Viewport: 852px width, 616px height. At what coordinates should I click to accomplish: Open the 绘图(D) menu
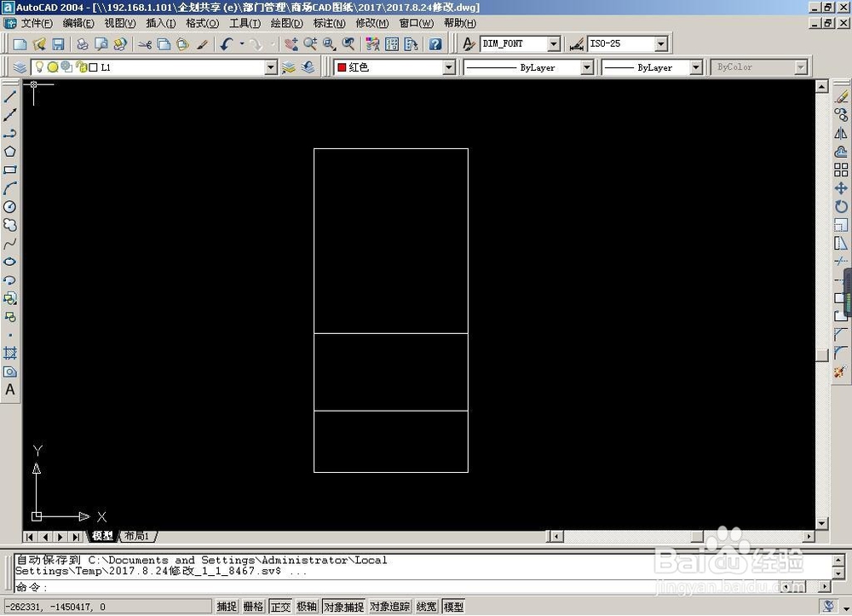click(x=287, y=23)
